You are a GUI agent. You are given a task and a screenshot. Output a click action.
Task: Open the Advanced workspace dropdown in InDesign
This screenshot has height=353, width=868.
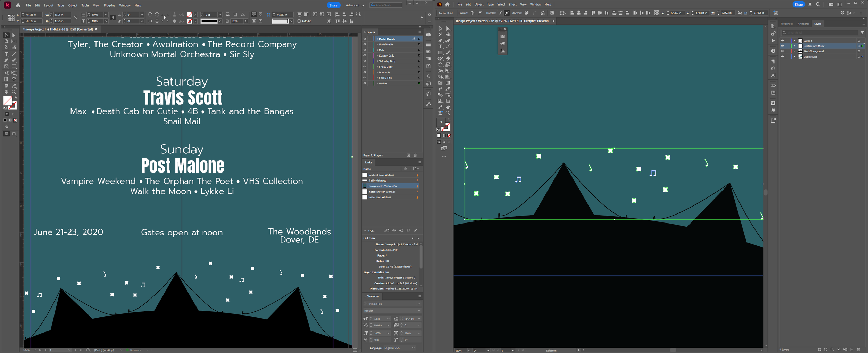tap(355, 5)
